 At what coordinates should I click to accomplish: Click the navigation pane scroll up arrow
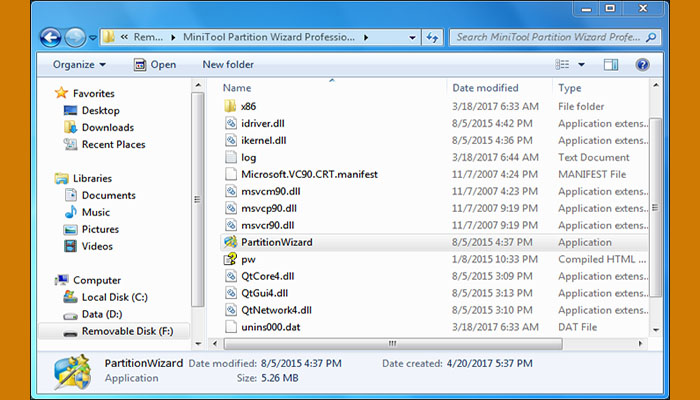[198, 85]
